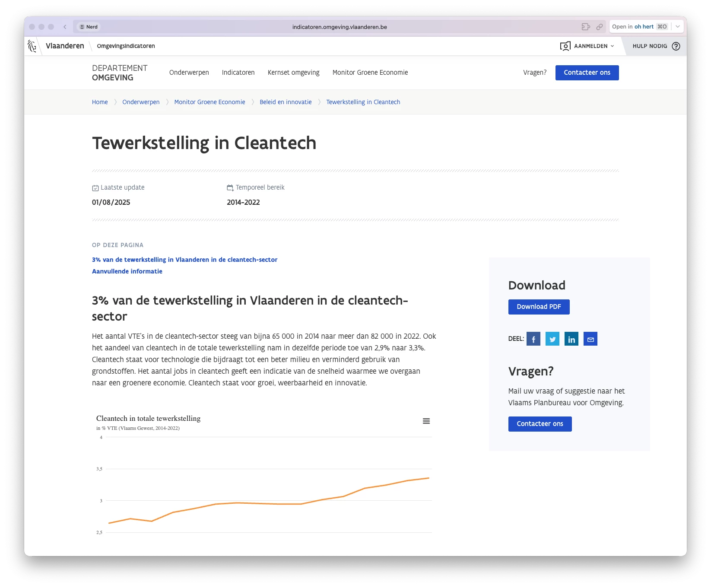
Task: Copy page link icon in address bar
Action: click(x=600, y=27)
